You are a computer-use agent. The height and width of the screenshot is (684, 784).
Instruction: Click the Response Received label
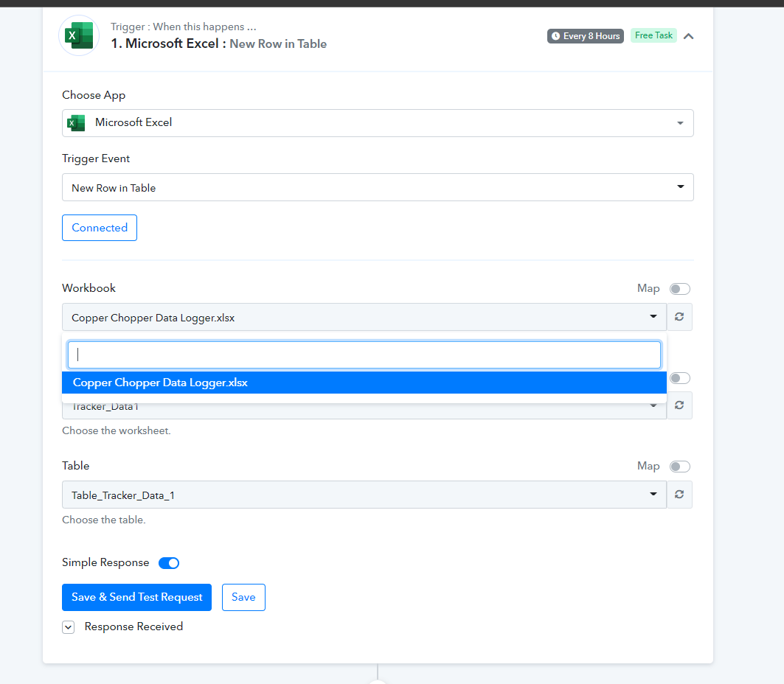[133, 627]
